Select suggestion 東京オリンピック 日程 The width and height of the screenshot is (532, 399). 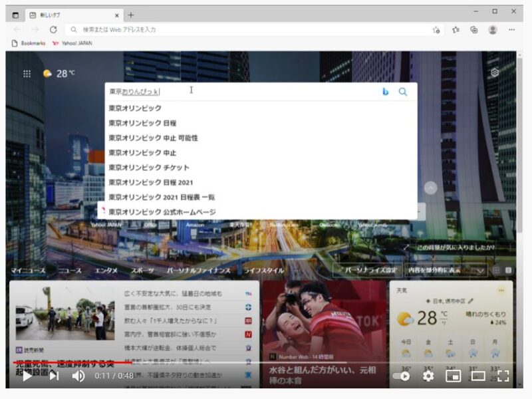tap(261, 123)
